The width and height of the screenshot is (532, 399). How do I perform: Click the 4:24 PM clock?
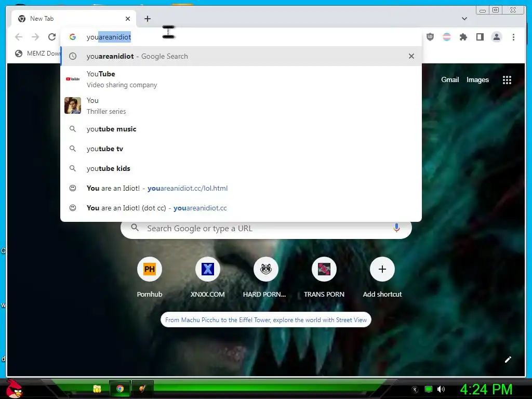tap(486, 389)
